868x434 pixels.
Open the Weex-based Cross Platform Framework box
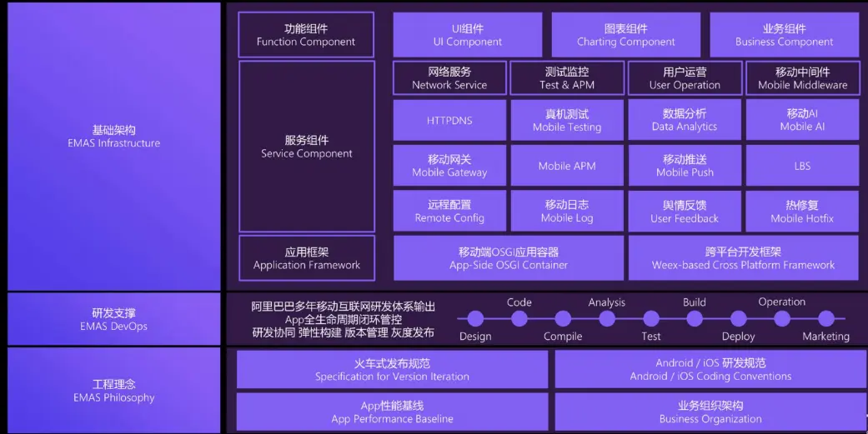click(743, 258)
